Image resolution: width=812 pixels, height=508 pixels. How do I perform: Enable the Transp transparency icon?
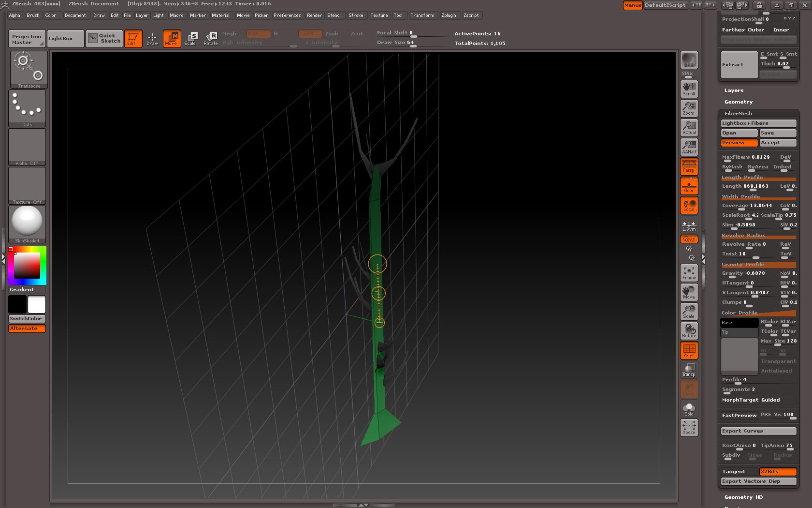pos(688,370)
